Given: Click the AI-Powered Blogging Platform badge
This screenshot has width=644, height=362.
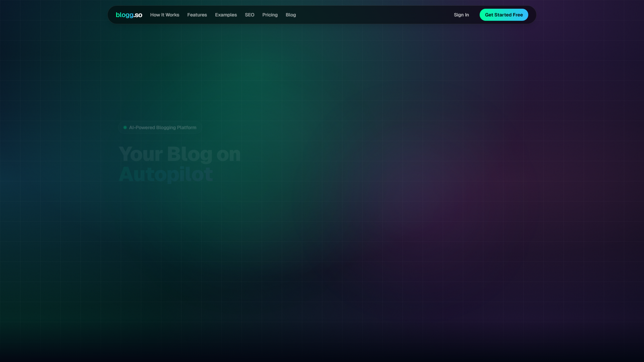Looking at the screenshot, I should [160, 128].
